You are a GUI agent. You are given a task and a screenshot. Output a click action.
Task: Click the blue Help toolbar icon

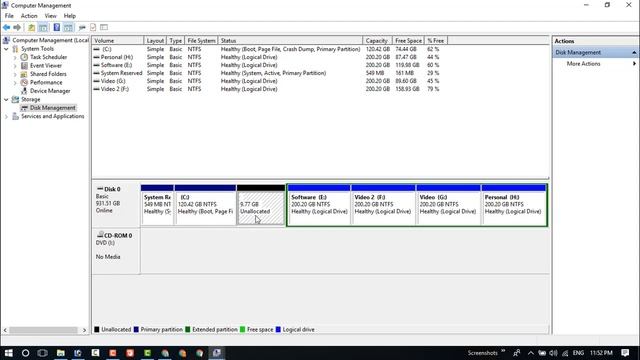pos(57,27)
